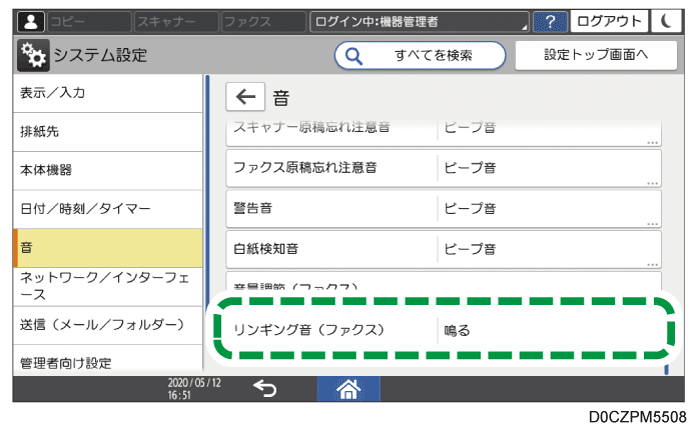Viewport: 695px width, 427px height.
Task: Open すべてを検索 search box
Action: [420, 55]
